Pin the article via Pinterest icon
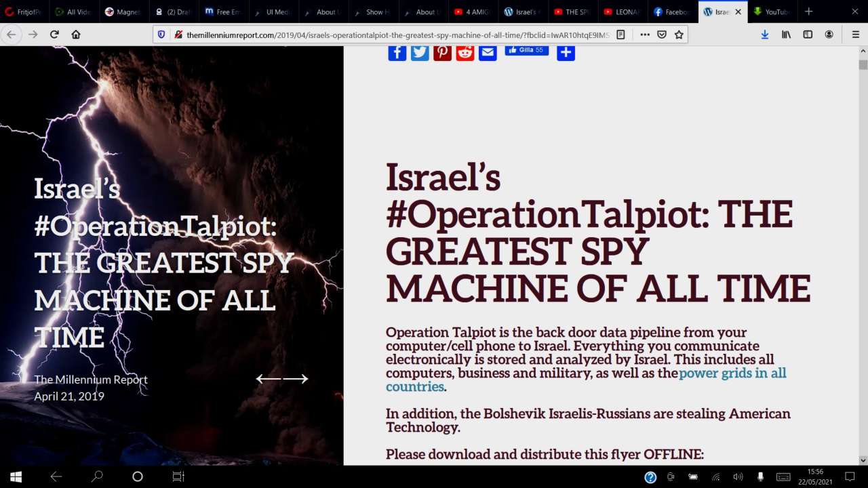Viewport: 868px width, 488px height. click(x=442, y=52)
